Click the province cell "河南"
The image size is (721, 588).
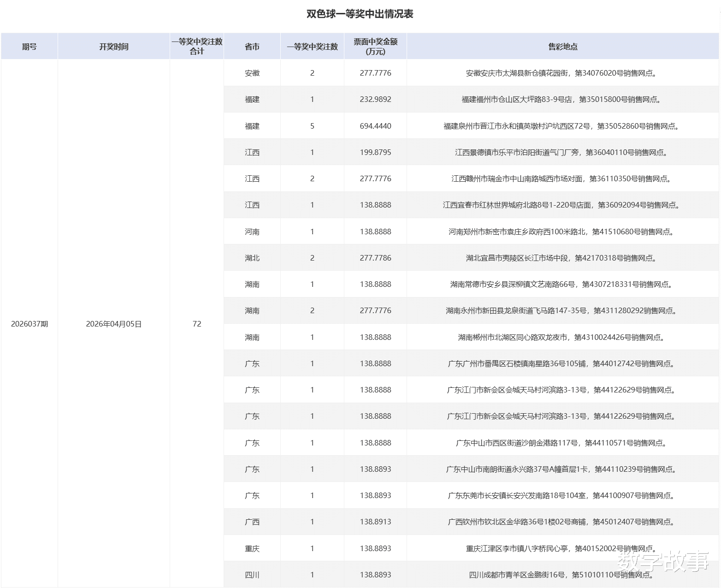tap(252, 232)
